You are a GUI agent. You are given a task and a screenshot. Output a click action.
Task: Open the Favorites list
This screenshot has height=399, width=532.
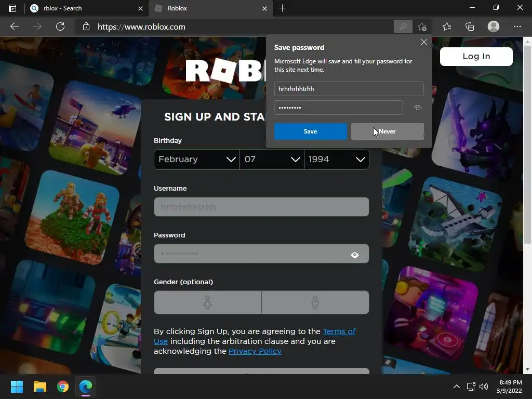coord(447,26)
